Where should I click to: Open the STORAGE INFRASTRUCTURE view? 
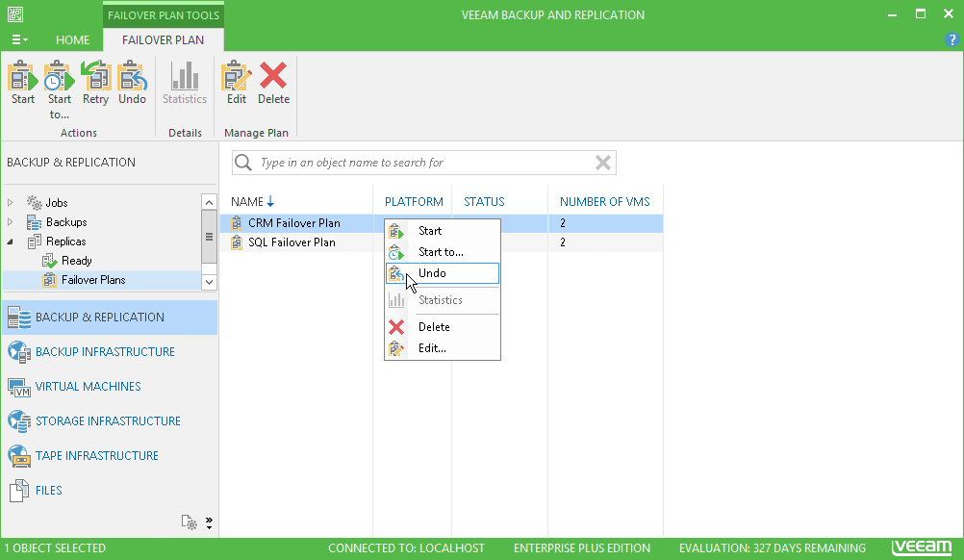pos(108,421)
